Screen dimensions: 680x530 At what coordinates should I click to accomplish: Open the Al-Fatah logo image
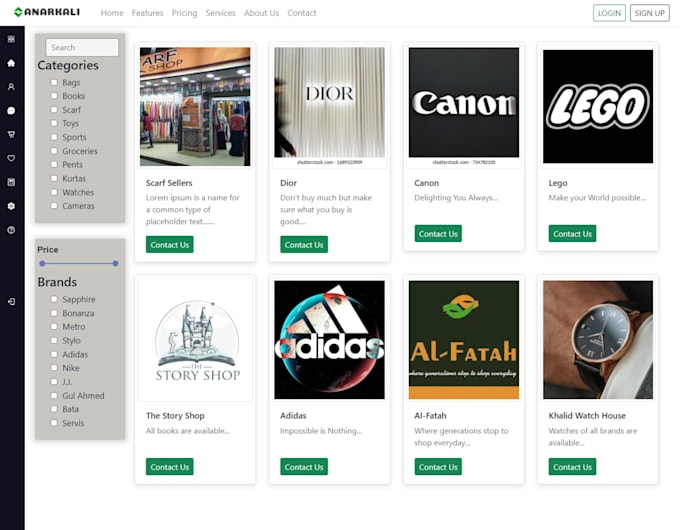point(464,340)
